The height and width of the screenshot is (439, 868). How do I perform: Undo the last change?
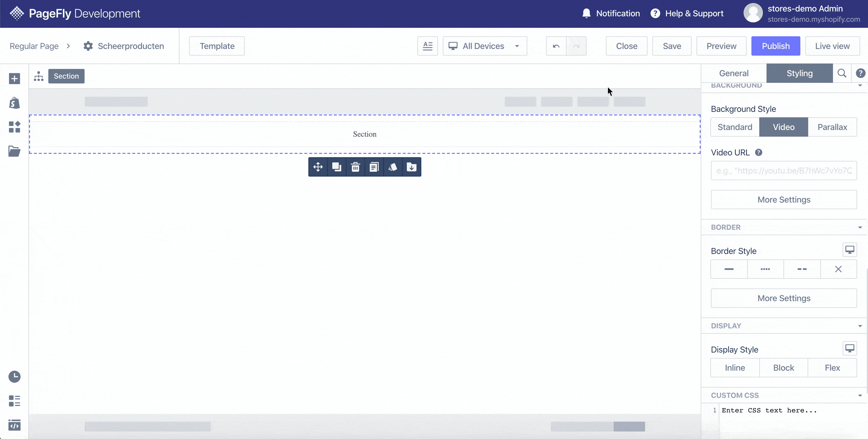click(556, 46)
